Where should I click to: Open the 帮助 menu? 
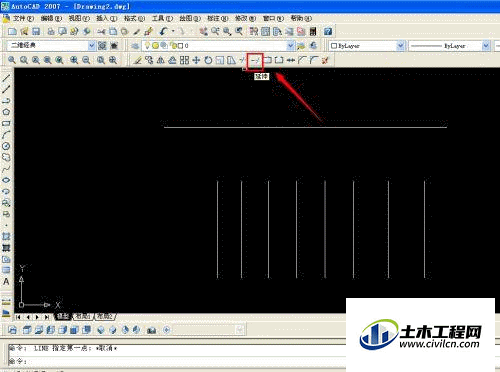click(x=301, y=18)
